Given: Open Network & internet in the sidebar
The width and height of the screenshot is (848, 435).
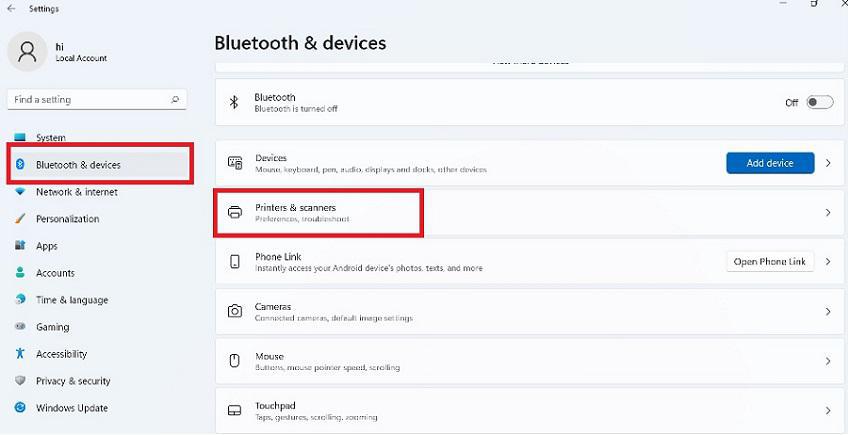Looking at the screenshot, I should (76, 192).
